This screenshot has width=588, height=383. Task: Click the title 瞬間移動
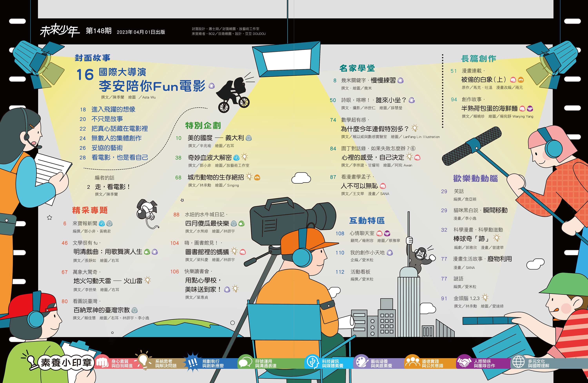[495, 210]
